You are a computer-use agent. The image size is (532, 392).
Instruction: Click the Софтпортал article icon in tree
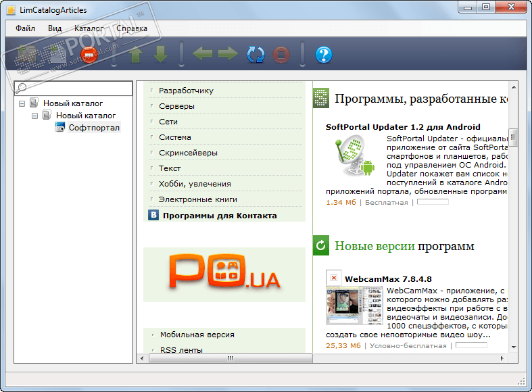coord(59,127)
